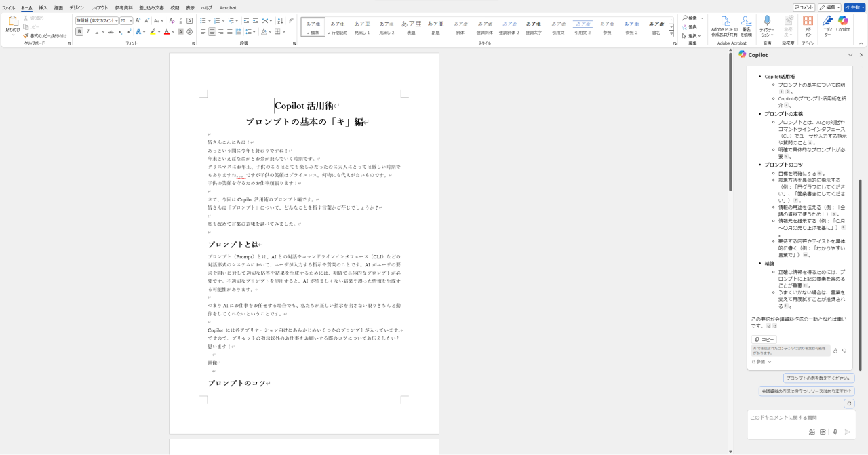868x455 pixels.
Task: Open the font name combo box
Action: pyautogui.click(x=97, y=21)
